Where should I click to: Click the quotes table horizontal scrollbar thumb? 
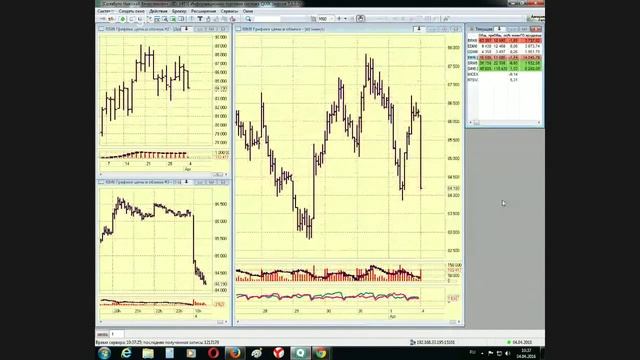pyautogui.click(x=476, y=123)
